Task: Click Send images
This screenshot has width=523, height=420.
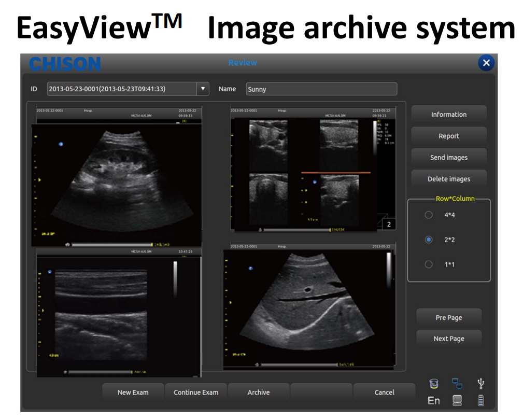Action: pos(449,158)
